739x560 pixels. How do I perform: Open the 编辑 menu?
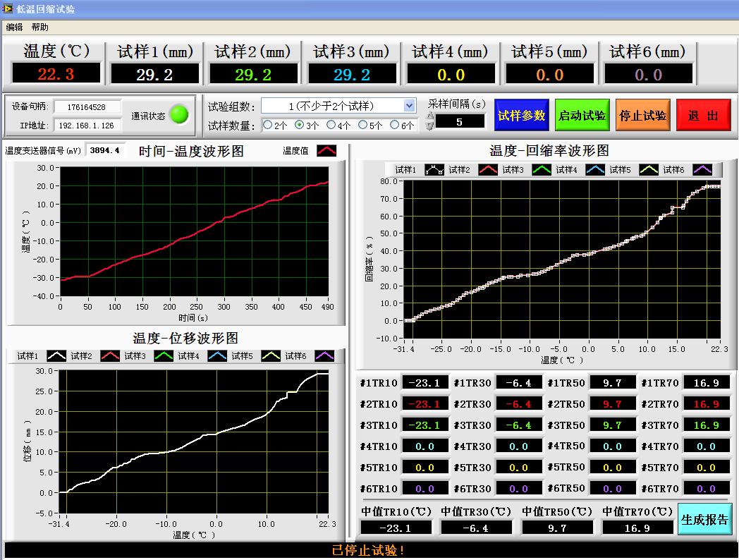click(14, 28)
